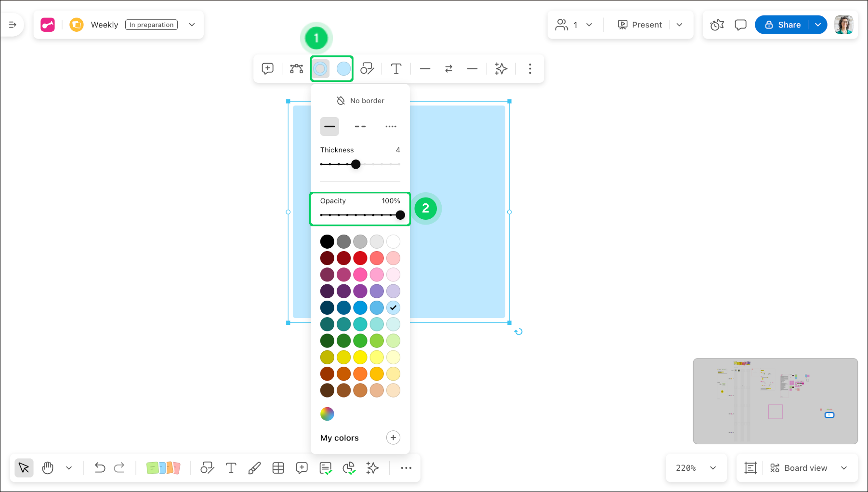Viewport: 868px width, 492px height.
Task: Select the hand pan tool
Action: click(48, 468)
